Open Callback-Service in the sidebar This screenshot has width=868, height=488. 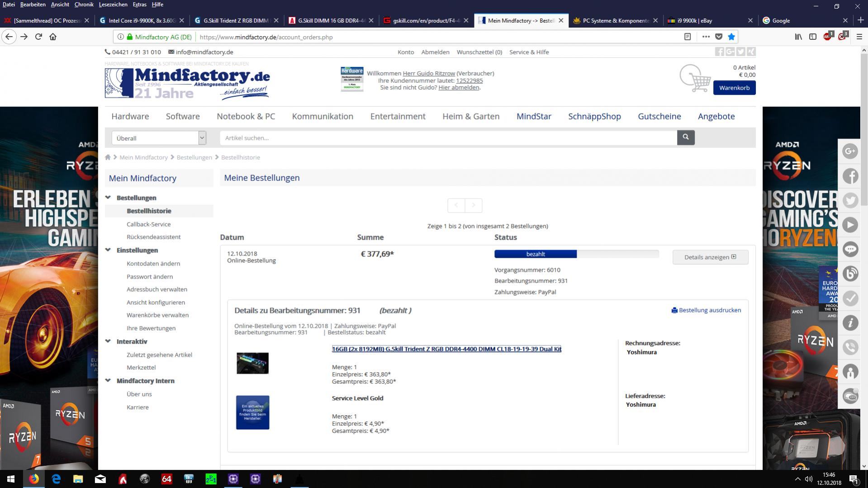click(148, 224)
